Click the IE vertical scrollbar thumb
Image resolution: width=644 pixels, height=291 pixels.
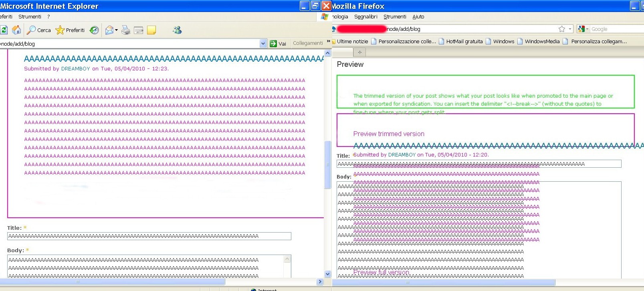(327, 164)
